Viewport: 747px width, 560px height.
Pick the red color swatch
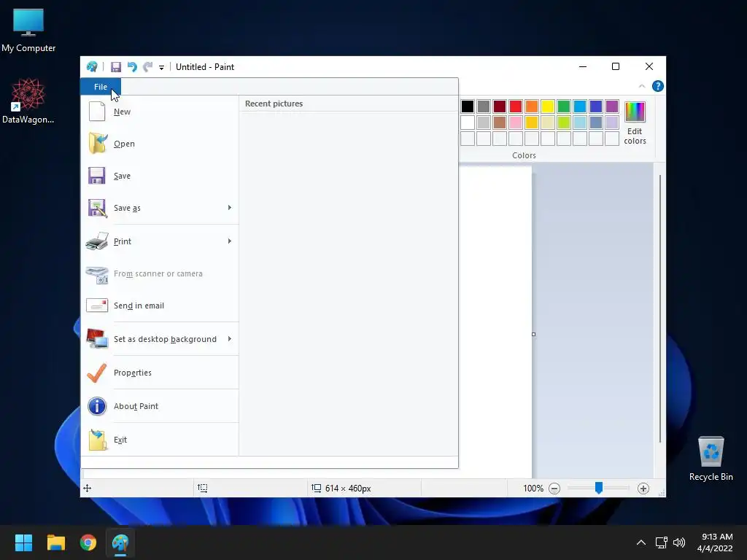(x=516, y=106)
